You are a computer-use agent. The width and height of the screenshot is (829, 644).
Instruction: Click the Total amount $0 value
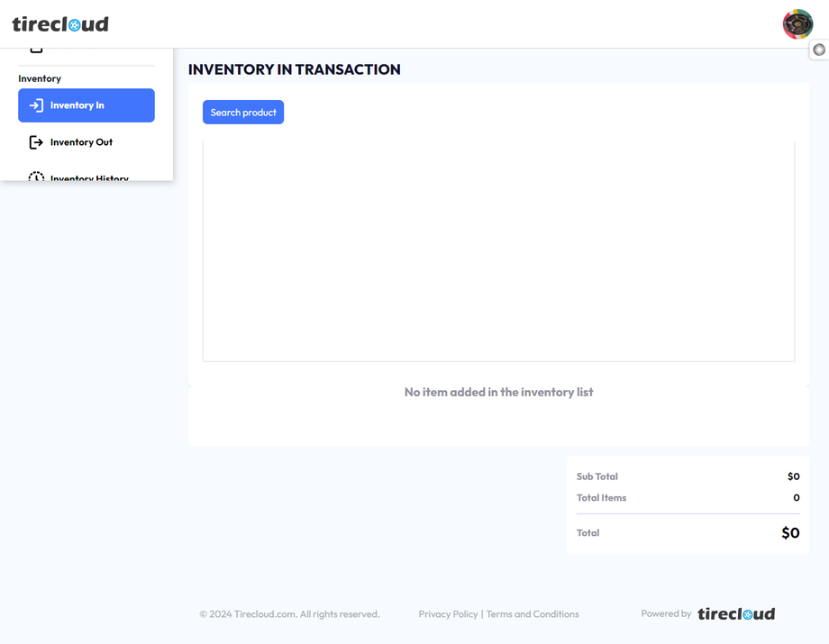coord(790,533)
